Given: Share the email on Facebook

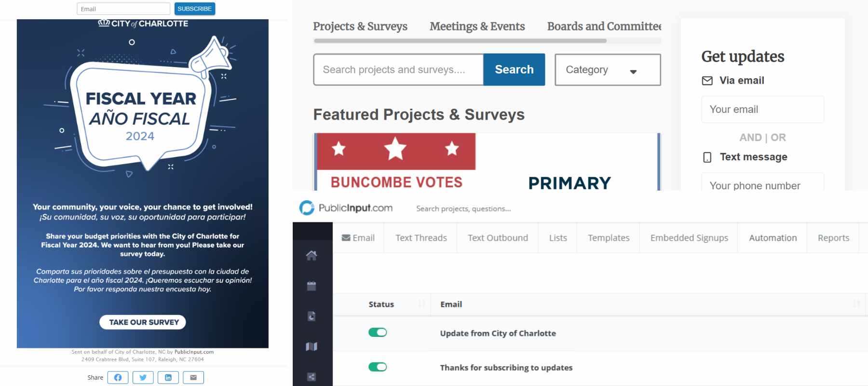Looking at the screenshot, I should point(118,377).
